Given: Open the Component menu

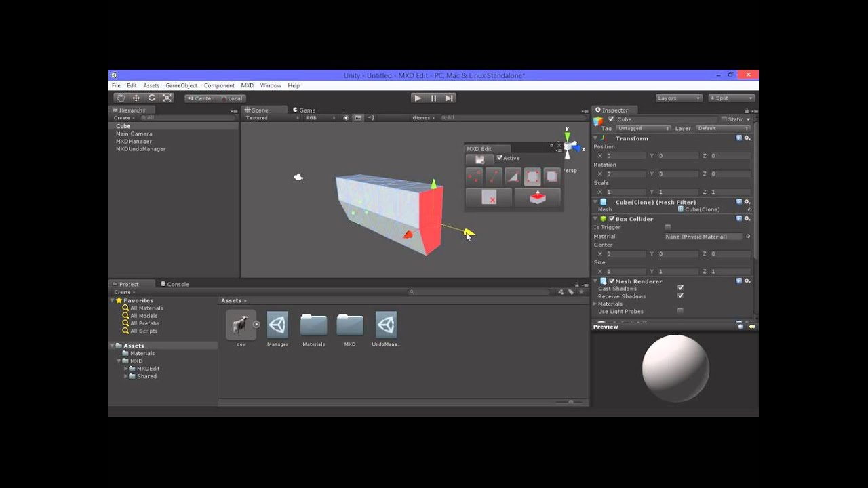Looking at the screenshot, I should pos(219,86).
